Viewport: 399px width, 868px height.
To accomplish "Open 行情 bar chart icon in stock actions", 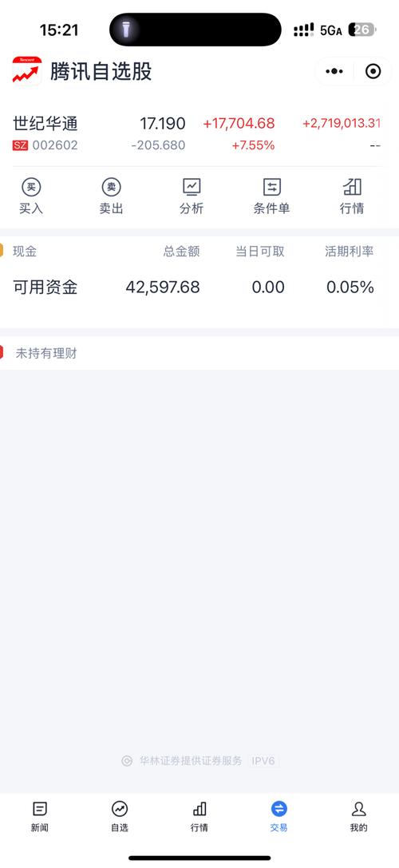I will point(352,188).
